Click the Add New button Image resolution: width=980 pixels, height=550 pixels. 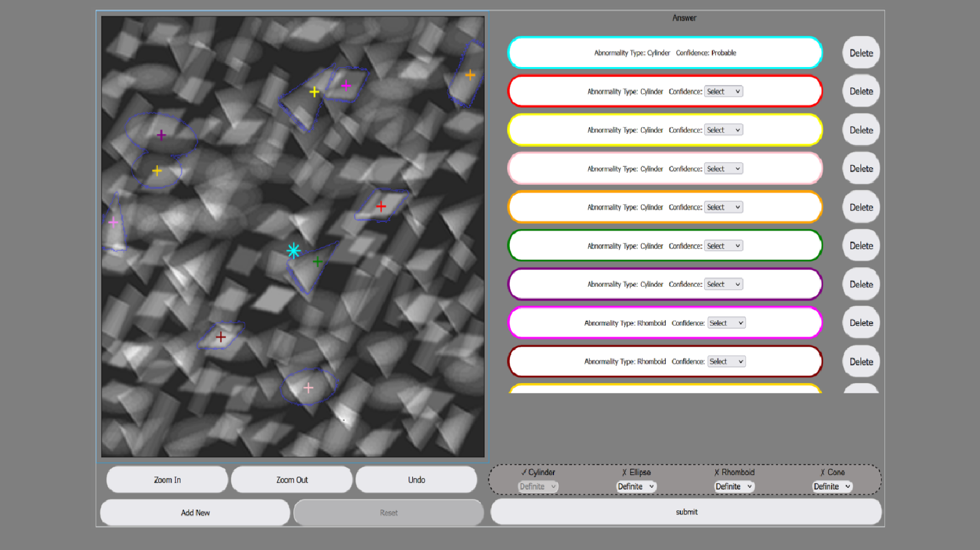point(195,512)
